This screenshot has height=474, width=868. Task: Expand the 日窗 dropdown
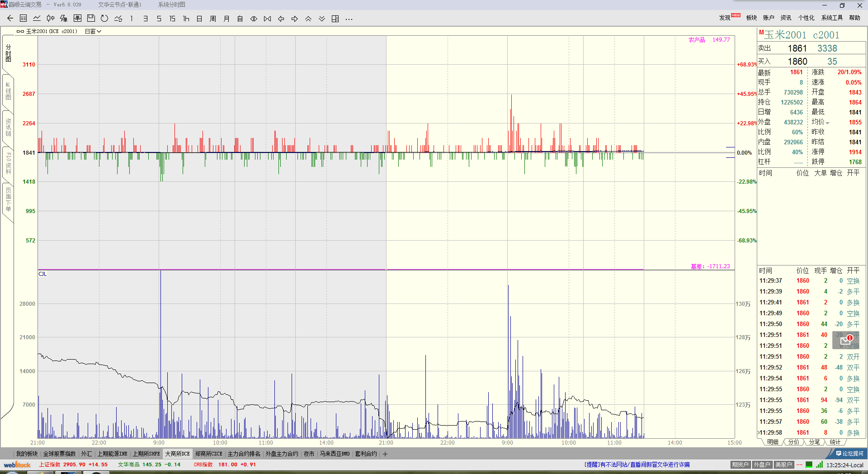click(x=93, y=31)
